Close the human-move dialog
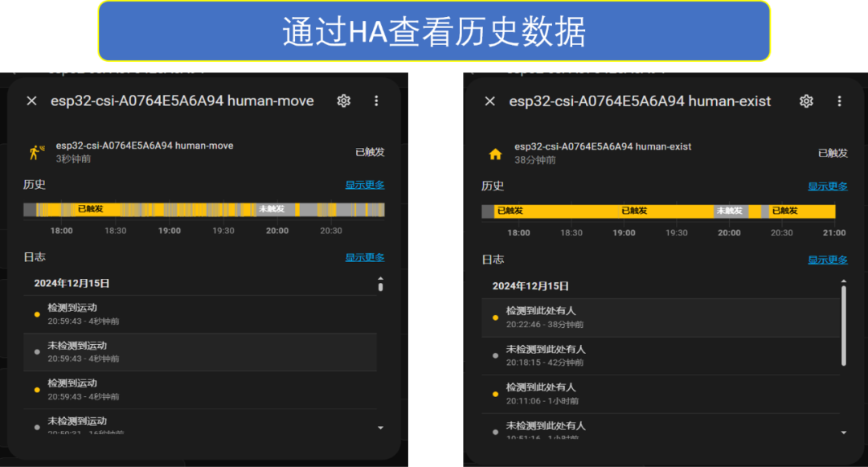The width and height of the screenshot is (868, 467). (31, 100)
